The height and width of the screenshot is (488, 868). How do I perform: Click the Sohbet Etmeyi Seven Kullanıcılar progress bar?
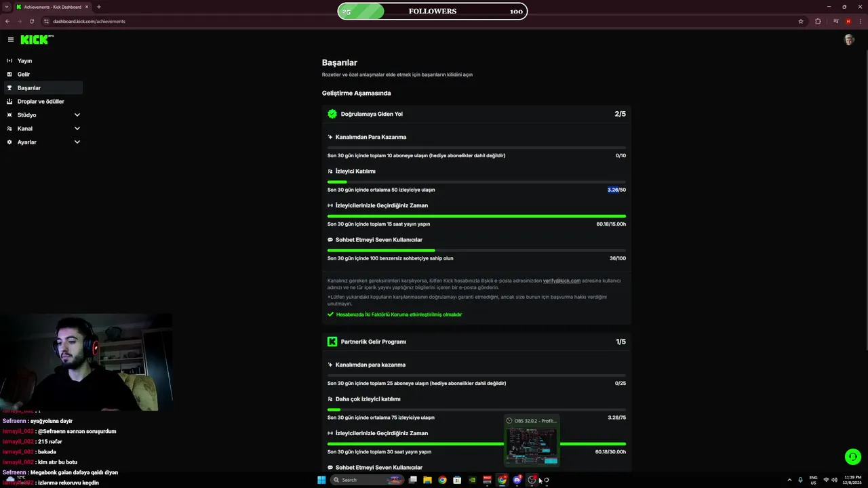pyautogui.click(x=477, y=250)
